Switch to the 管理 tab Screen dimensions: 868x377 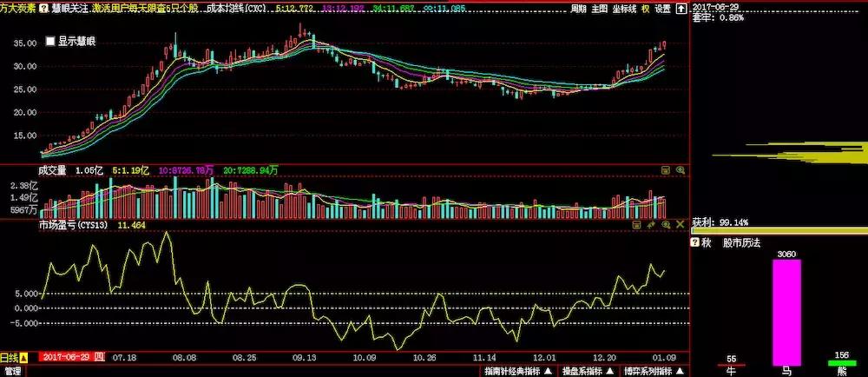pos(14,371)
